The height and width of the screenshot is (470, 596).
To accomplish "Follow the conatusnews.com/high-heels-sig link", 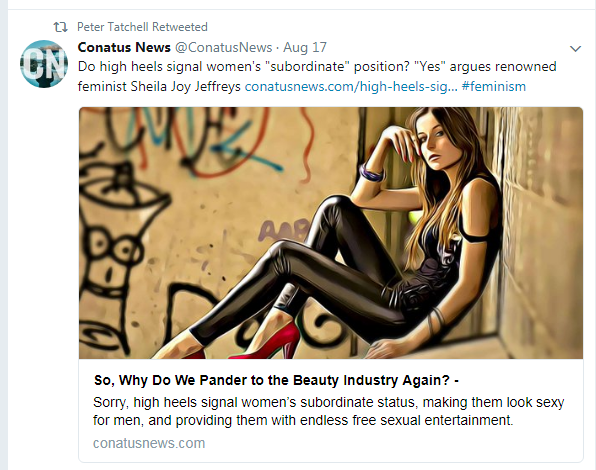I will 351,87.
